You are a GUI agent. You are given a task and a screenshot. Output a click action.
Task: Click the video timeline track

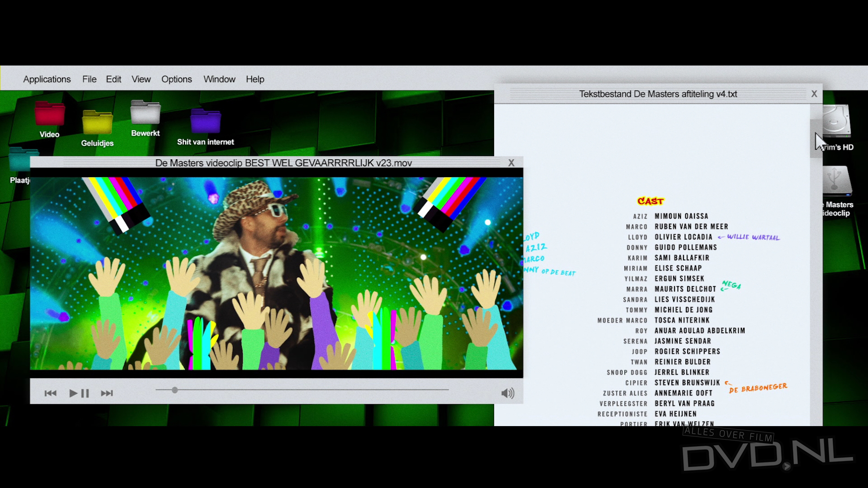click(302, 390)
